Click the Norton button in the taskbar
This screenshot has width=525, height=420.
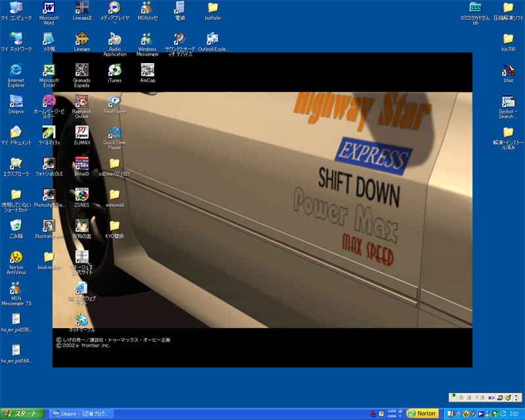pyautogui.click(x=423, y=413)
